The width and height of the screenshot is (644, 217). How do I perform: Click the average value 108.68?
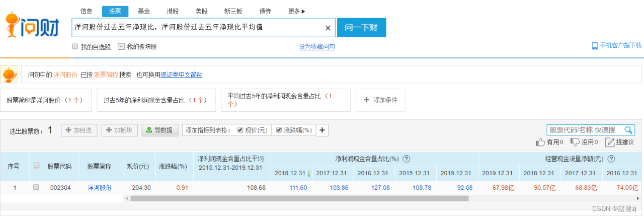click(255, 187)
